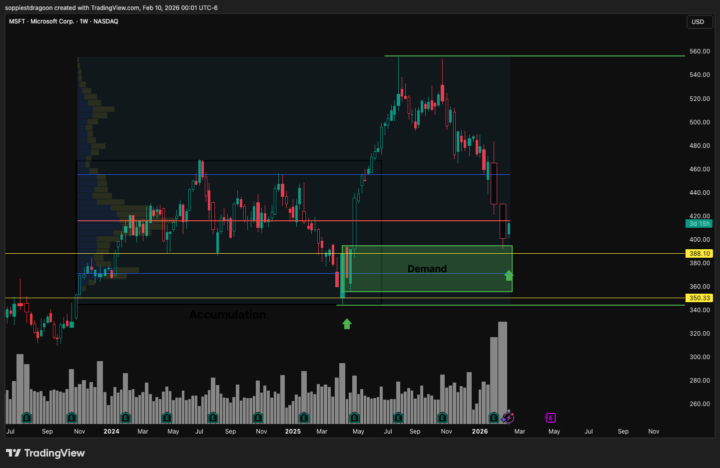
Task: Click the green up arrow inside Demand zone
Action: 508,275
